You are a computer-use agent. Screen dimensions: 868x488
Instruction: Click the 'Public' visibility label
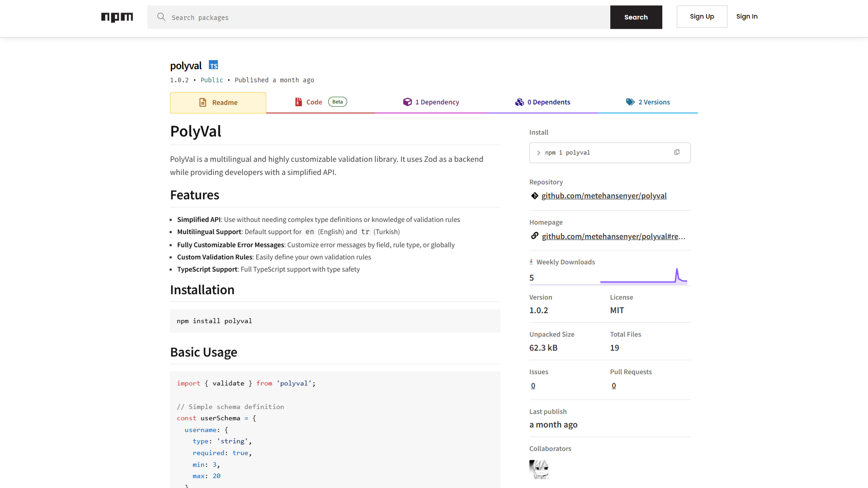212,80
